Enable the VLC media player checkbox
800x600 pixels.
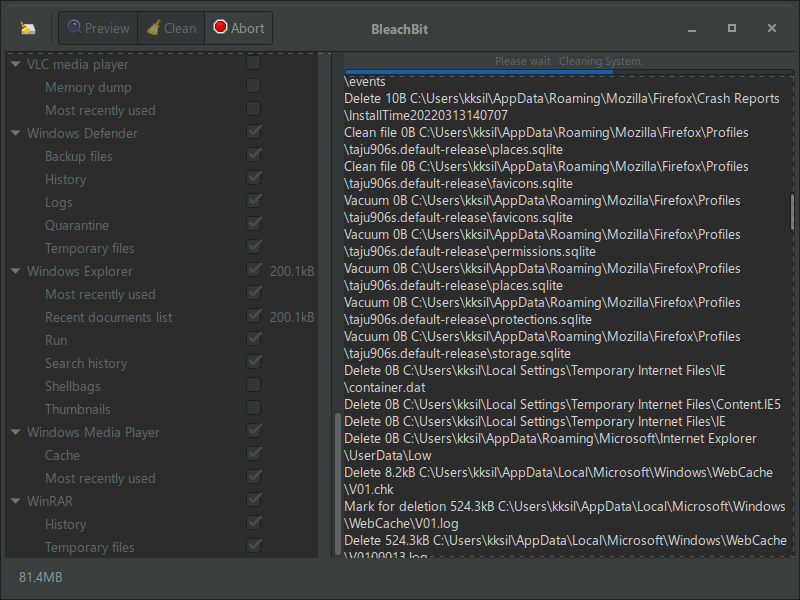254,63
